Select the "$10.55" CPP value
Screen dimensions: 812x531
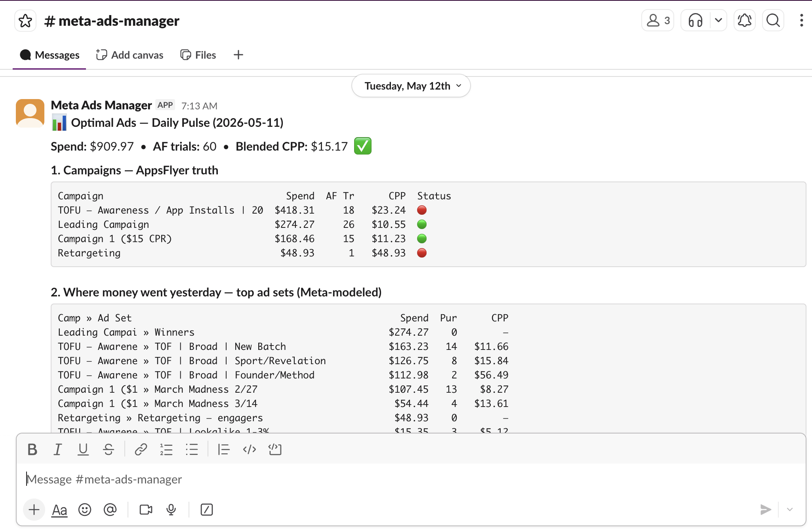click(389, 225)
